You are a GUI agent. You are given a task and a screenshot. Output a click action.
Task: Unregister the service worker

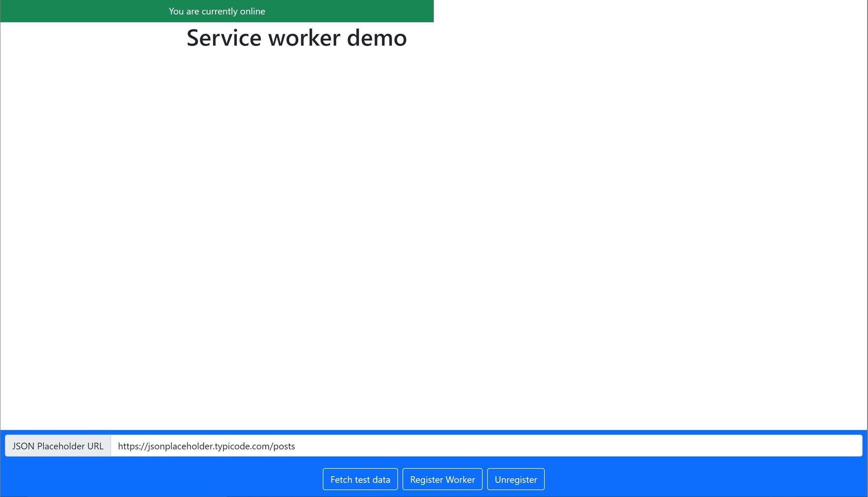pos(515,479)
